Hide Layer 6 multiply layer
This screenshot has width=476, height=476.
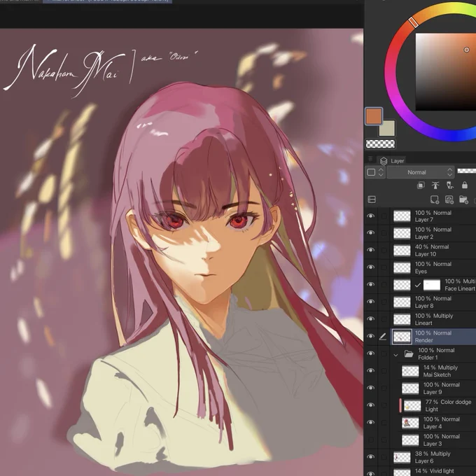(371, 457)
